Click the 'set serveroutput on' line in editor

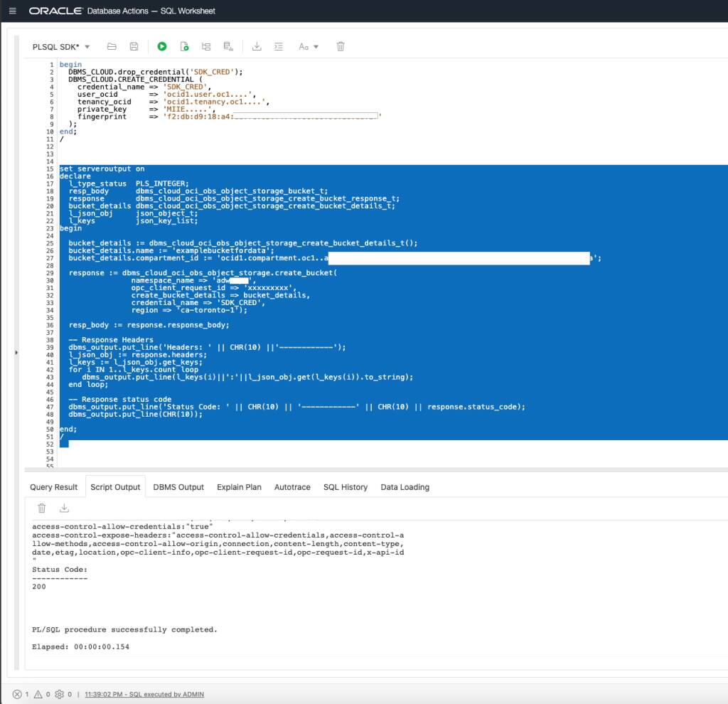point(102,169)
